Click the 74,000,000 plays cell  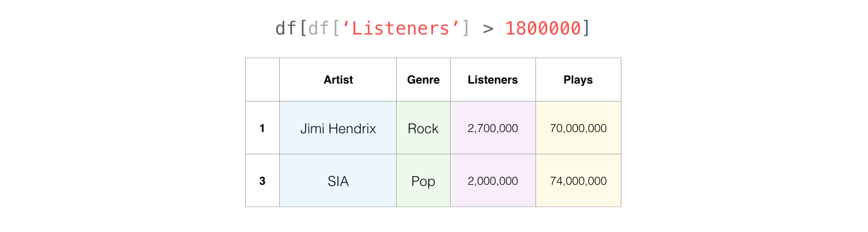tap(578, 181)
